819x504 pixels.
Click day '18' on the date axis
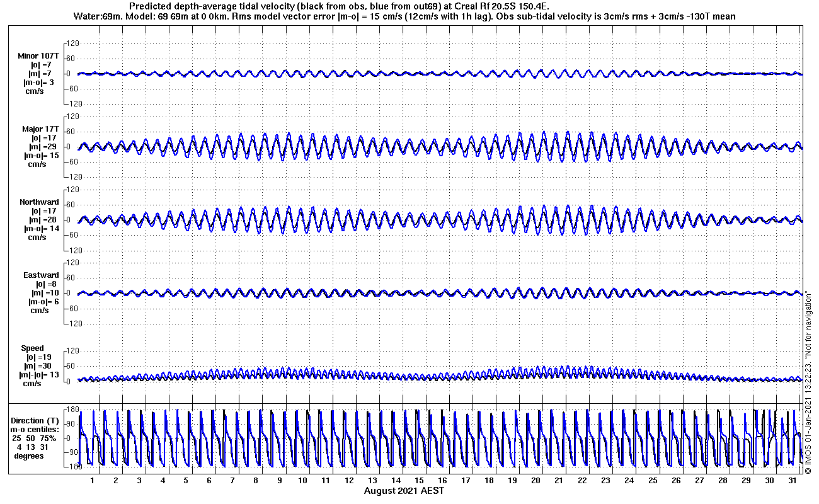pos(489,481)
